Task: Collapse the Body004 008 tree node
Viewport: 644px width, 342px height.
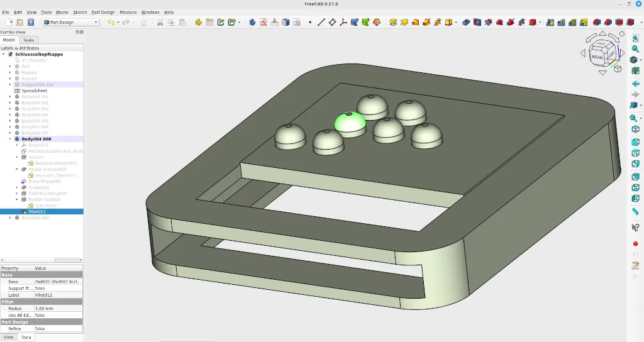Action: click(10, 139)
